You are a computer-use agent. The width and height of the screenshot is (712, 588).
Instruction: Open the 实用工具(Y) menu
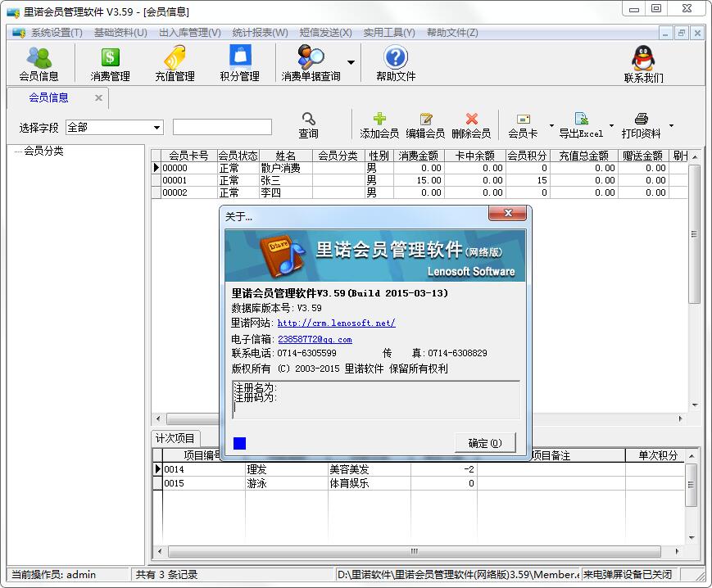(389, 33)
